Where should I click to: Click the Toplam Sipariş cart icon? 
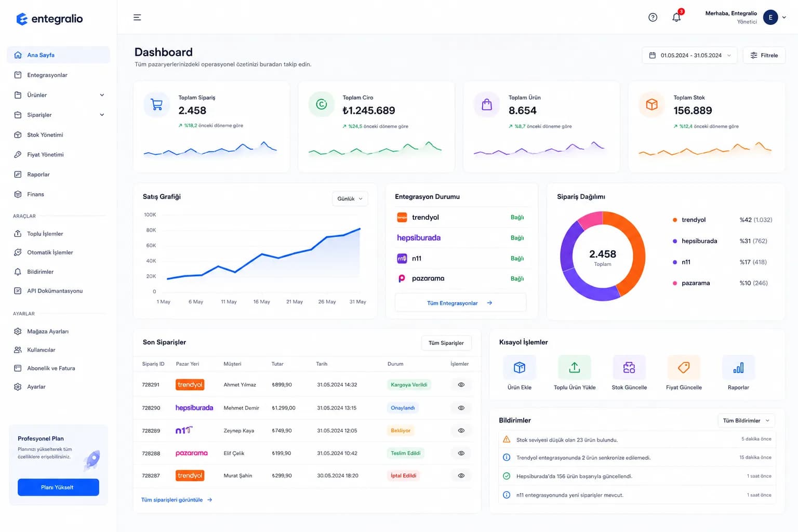157,104
